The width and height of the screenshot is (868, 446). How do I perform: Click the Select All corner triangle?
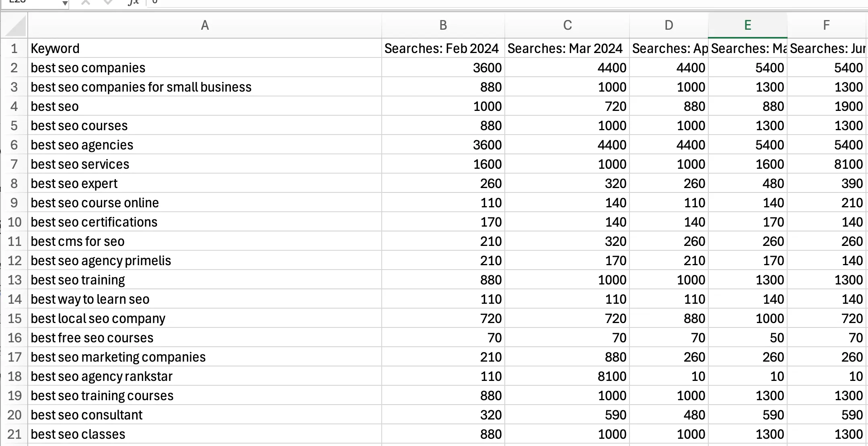(x=14, y=26)
